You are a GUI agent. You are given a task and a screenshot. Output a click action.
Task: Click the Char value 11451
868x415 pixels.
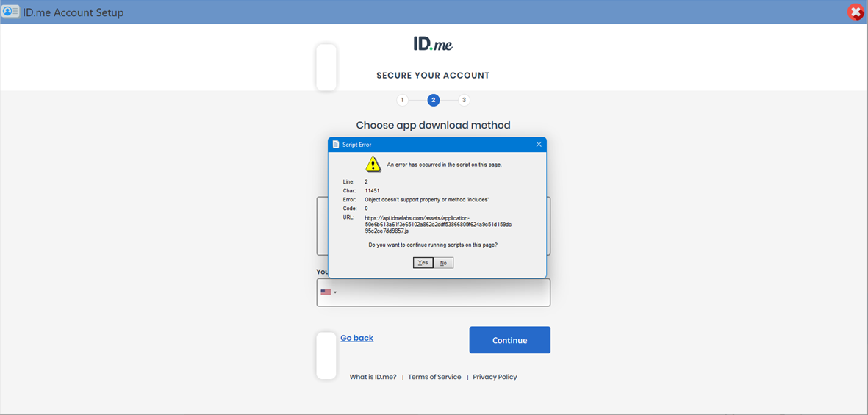pyautogui.click(x=372, y=190)
